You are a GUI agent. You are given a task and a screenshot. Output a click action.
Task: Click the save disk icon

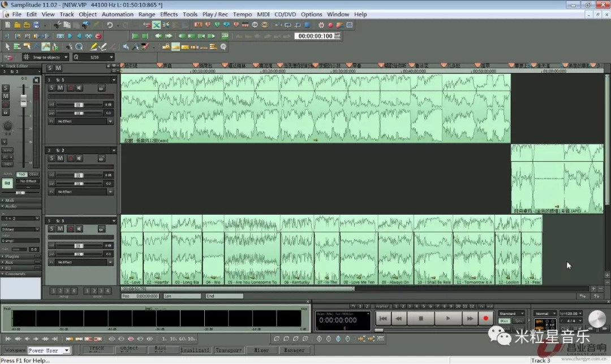[x=36, y=25]
